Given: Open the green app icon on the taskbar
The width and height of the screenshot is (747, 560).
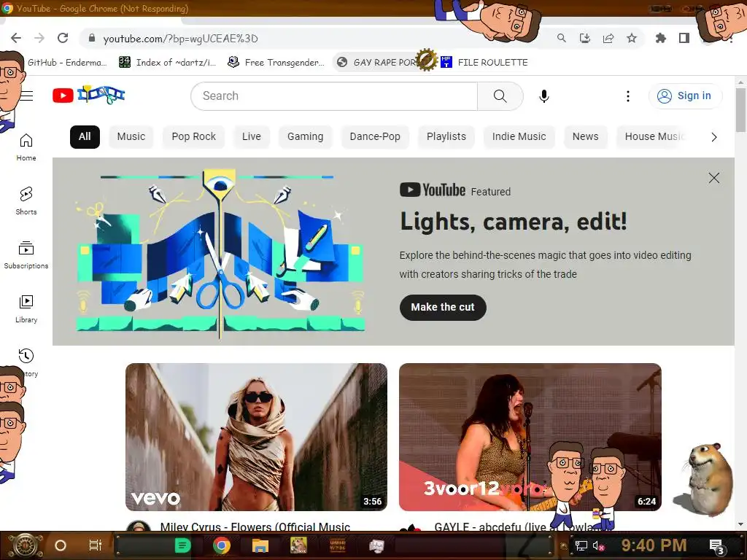Looking at the screenshot, I should 182,545.
